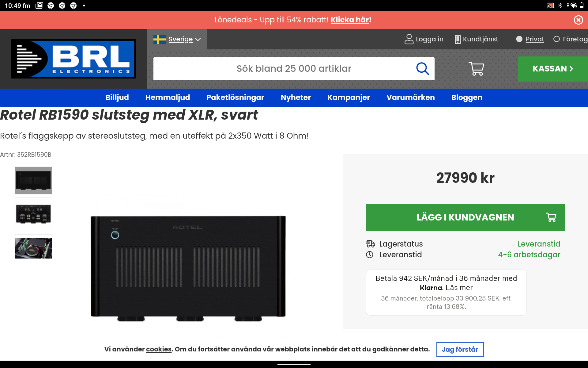Open the cookies policy link

pyautogui.click(x=159, y=349)
